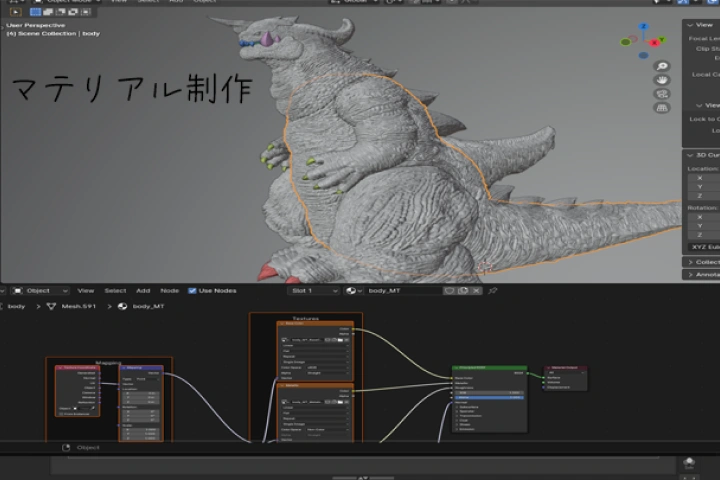Open the browse material sphere dropdown

353,291
